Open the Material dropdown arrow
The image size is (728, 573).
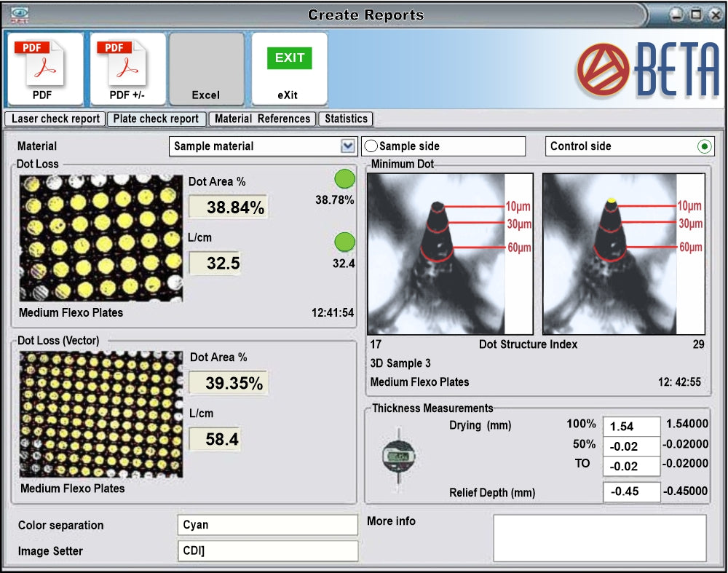(x=347, y=146)
